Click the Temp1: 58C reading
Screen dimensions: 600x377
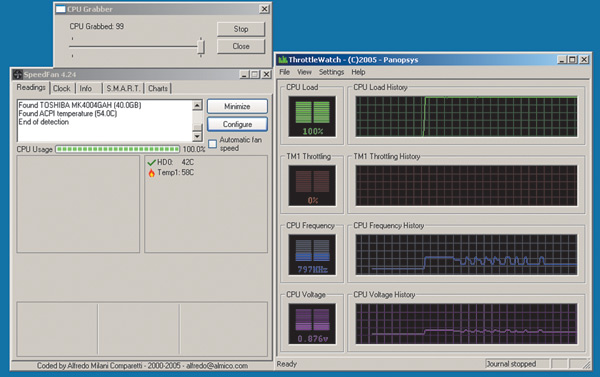pyautogui.click(x=176, y=173)
